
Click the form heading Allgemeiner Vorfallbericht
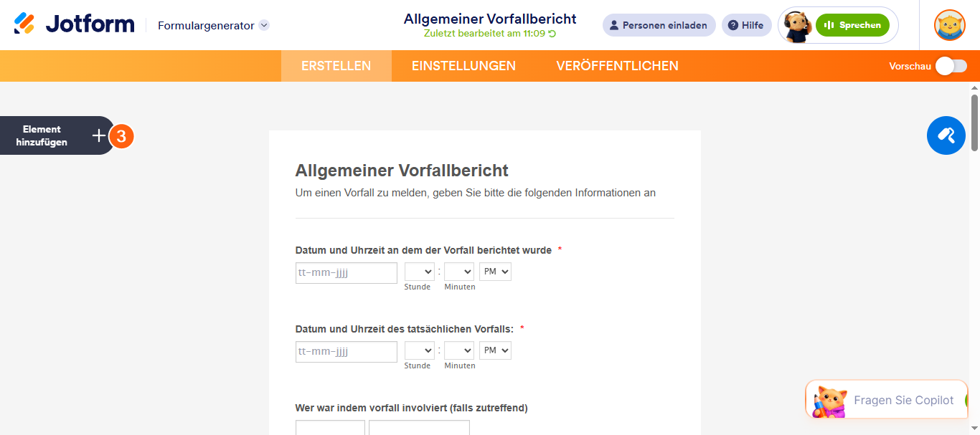pyautogui.click(x=402, y=171)
